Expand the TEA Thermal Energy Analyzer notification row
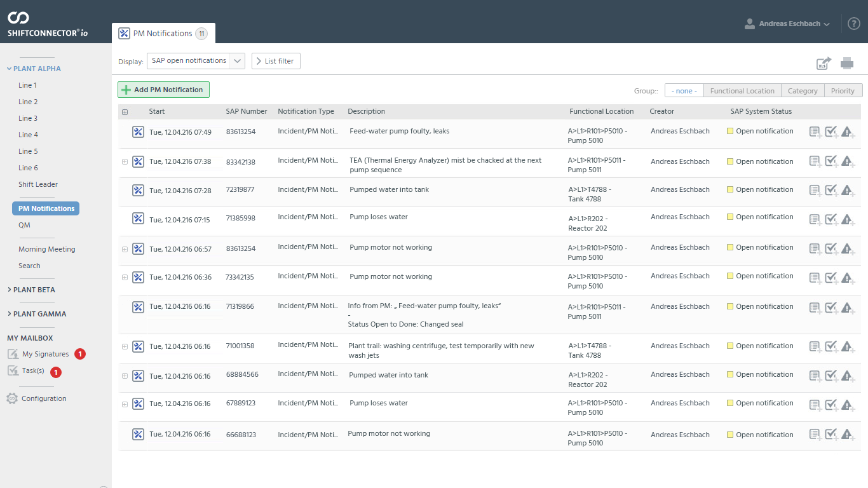This screenshot has height=488, width=868. click(x=125, y=161)
